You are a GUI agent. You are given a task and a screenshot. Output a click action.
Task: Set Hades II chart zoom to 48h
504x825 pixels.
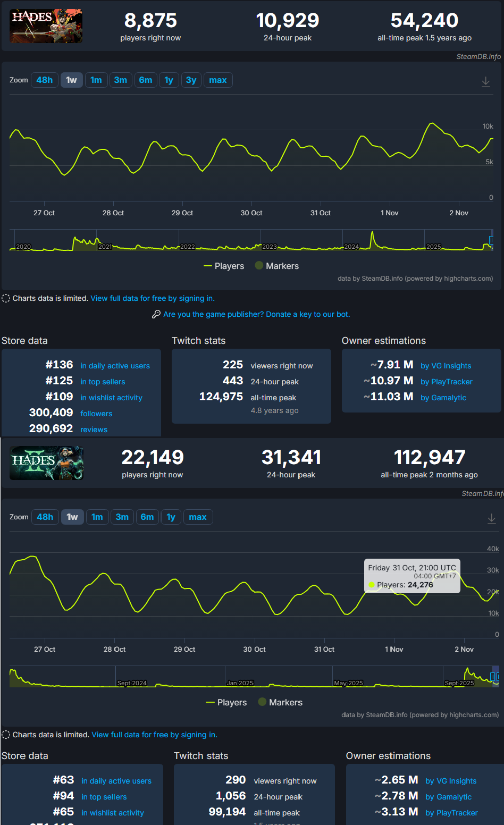(45, 517)
